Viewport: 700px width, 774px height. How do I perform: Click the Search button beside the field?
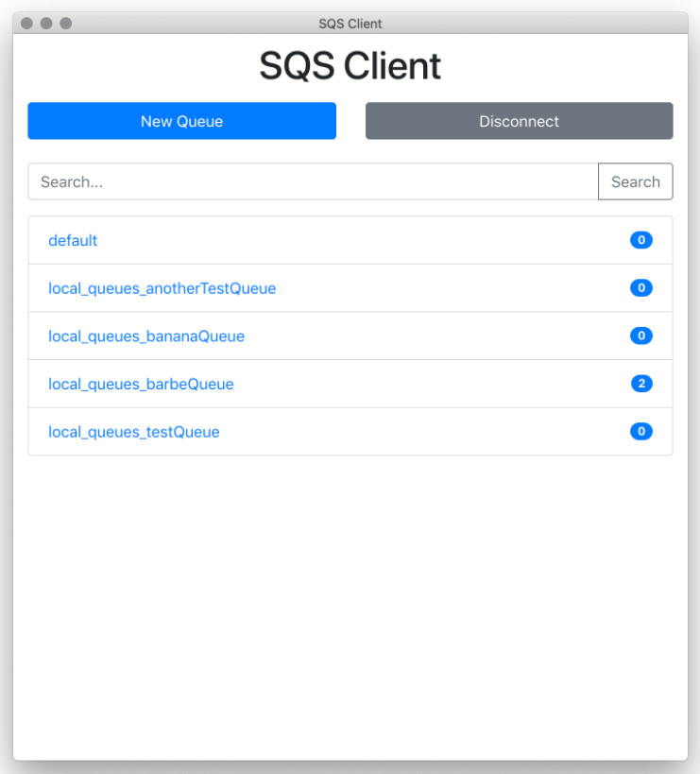pyautogui.click(x=636, y=181)
